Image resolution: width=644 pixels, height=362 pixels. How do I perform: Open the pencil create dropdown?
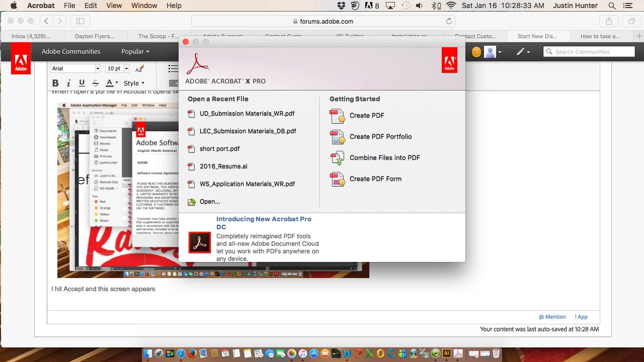click(523, 52)
